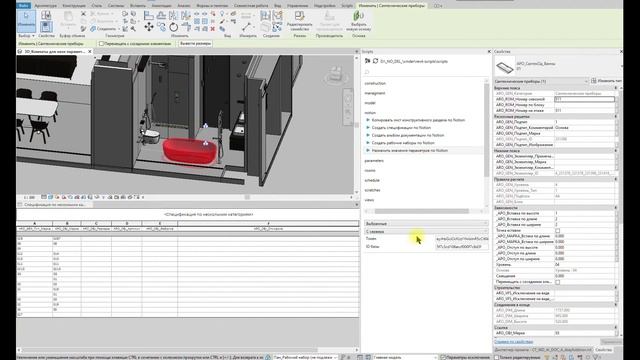Click the family type preview thumbnail in Properties

point(504,66)
